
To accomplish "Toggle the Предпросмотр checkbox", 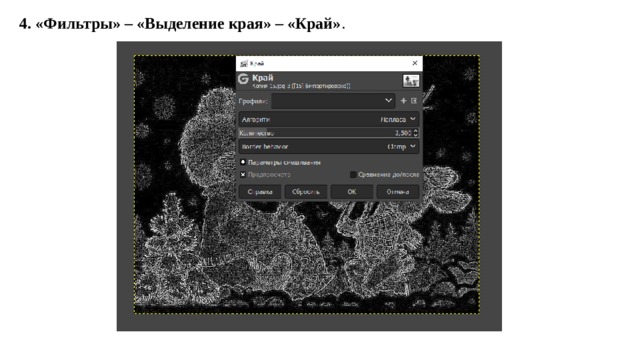I will [x=243, y=175].
